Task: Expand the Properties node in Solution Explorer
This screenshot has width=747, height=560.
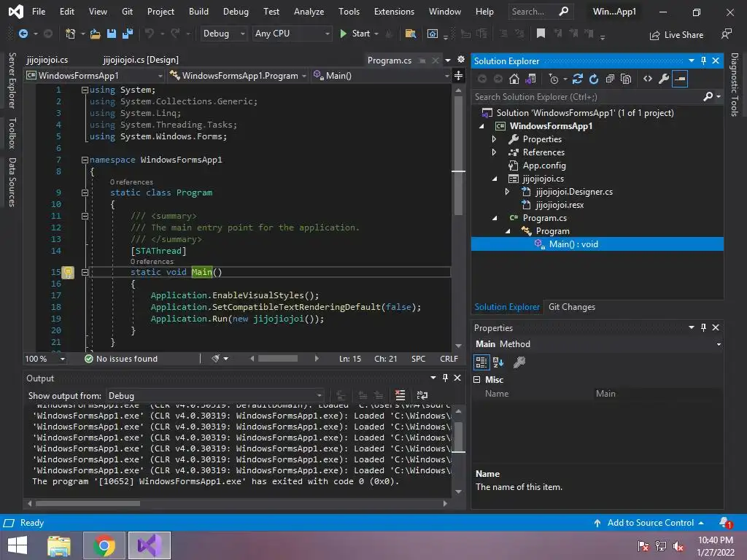Action: 494,139
